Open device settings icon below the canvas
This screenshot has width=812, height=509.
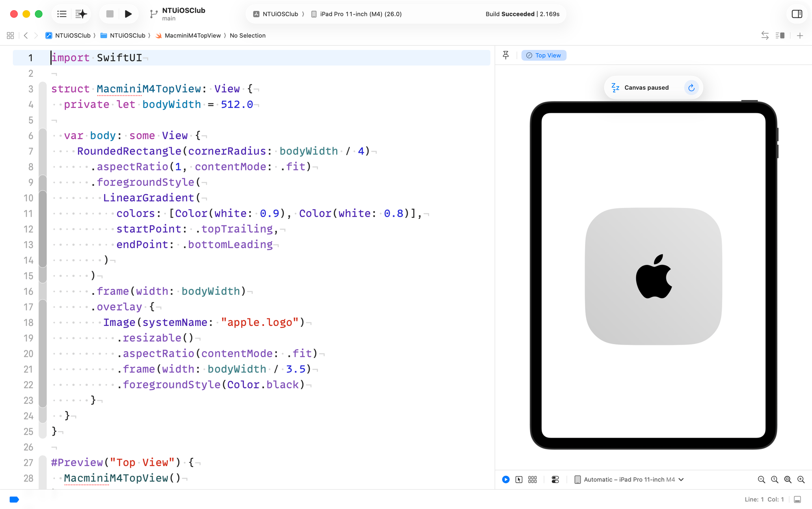point(555,479)
